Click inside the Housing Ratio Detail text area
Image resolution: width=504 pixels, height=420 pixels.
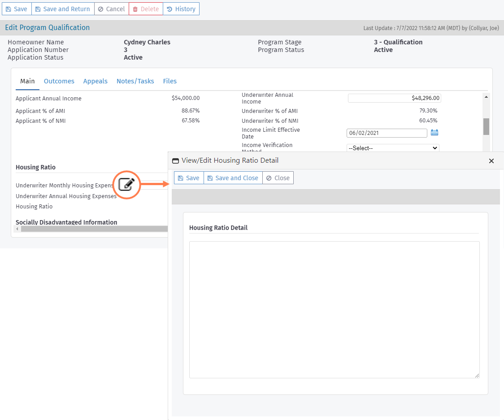(334, 309)
